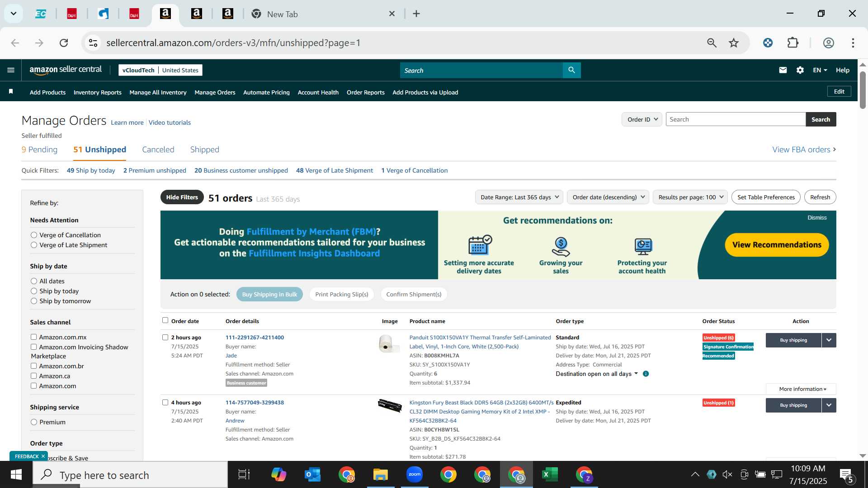
Task: Click the bookmark flag icon in favorites bar
Action: tap(11, 92)
